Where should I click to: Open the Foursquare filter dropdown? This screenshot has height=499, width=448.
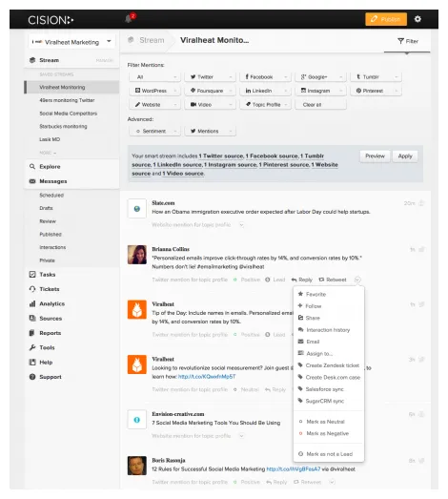(210, 91)
